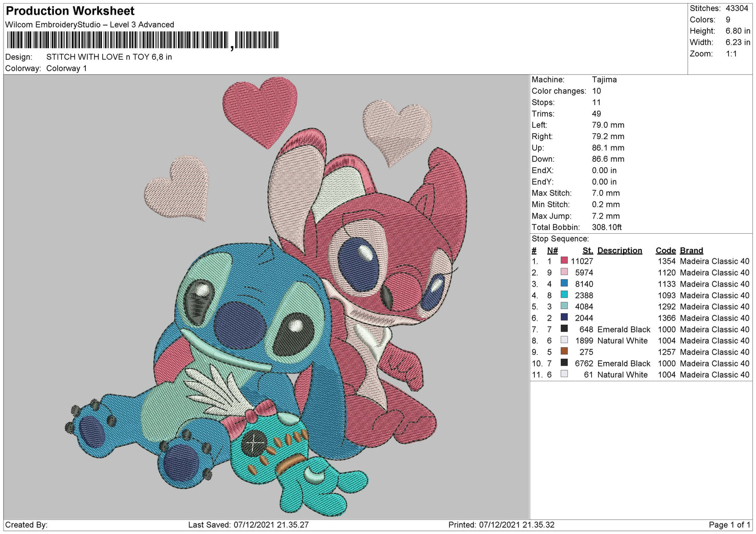Click the Code column header
The width and height of the screenshot is (756, 534).
click(665, 251)
